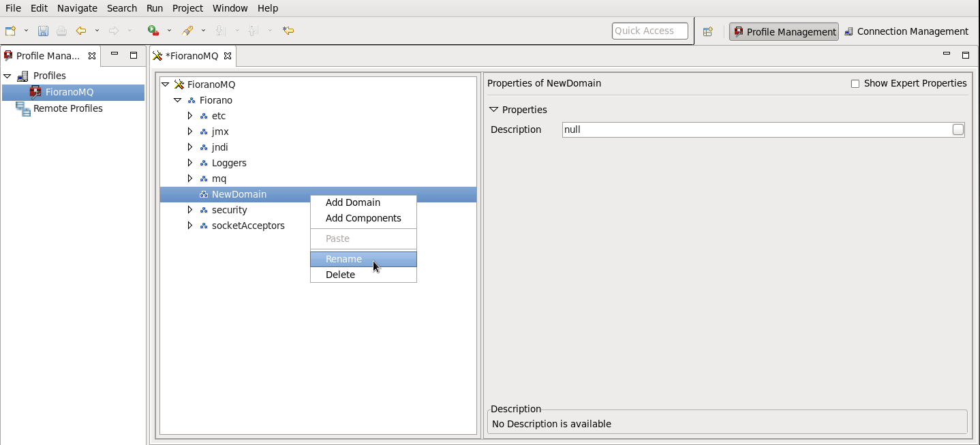Collapse the Profiles tree node
Viewport: 980px width, 445px height.
(x=7, y=76)
